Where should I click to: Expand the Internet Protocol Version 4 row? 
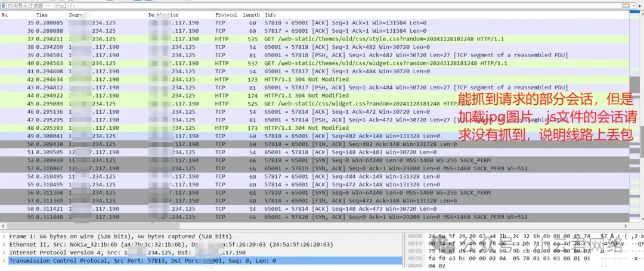(x=5, y=253)
